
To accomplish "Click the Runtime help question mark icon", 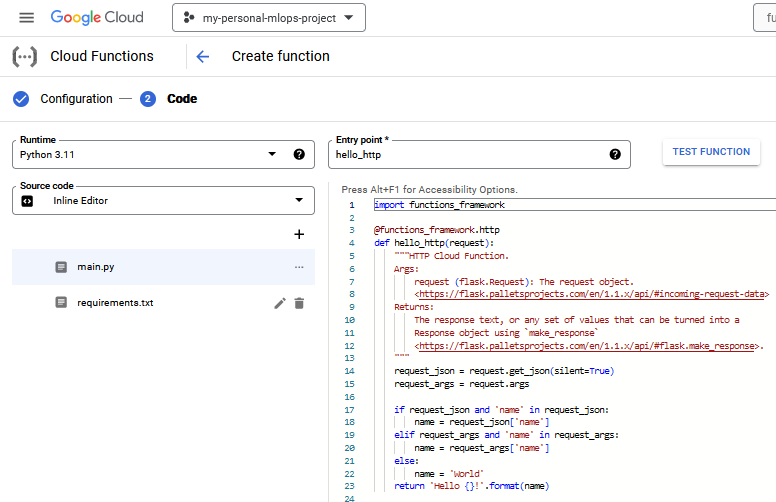I will pyautogui.click(x=298, y=155).
